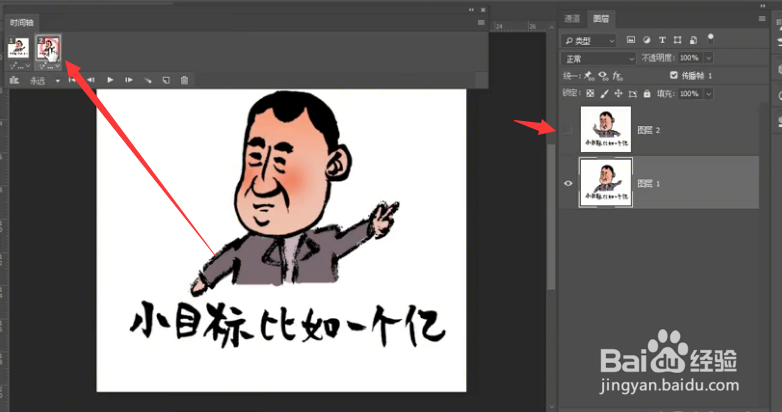Screen dimensions: 782x412
Task: Filter for type layers icon
Action: click(x=662, y=40)
